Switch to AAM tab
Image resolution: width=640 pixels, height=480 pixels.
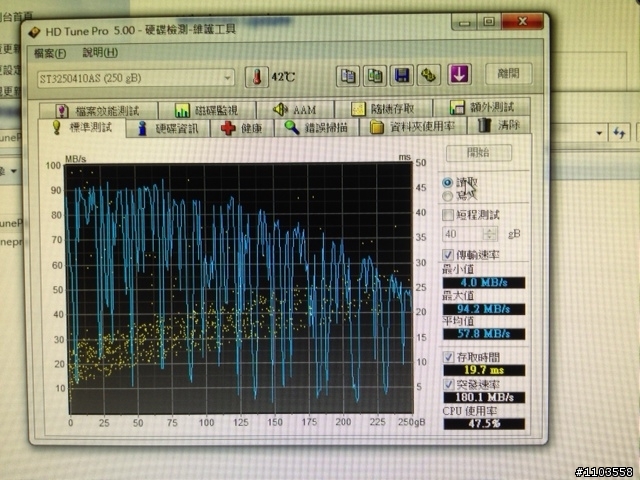tap(295, 109)
